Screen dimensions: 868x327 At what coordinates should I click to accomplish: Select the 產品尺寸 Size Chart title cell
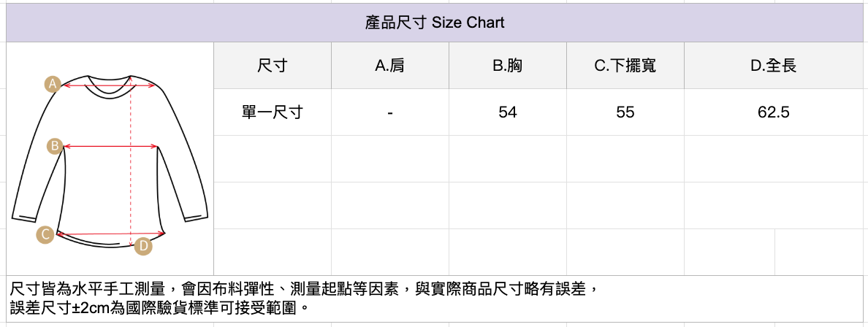(x=434, y=23)
